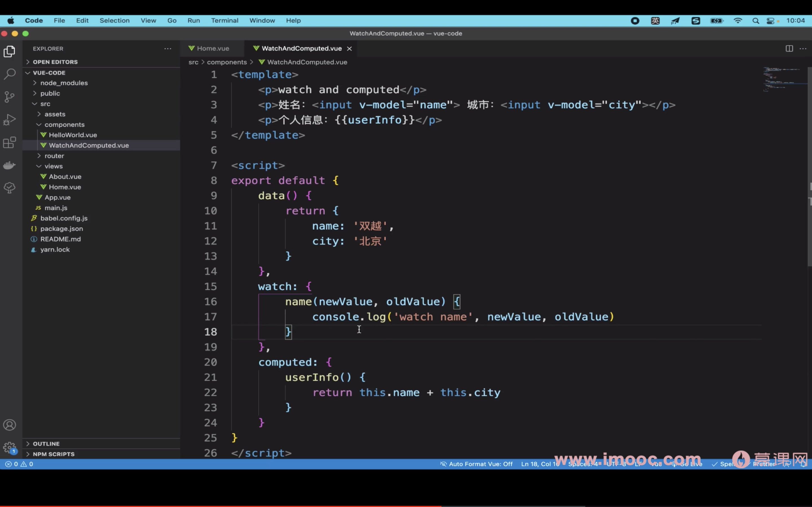The height and width of the screenshot is (507, 812).
Task: Open Explorer views and more actions
Action: (168, 49)
